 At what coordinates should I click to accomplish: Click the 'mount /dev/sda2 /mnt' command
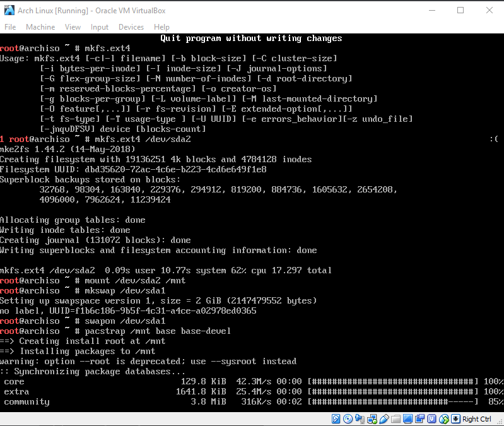coord(135,281)
